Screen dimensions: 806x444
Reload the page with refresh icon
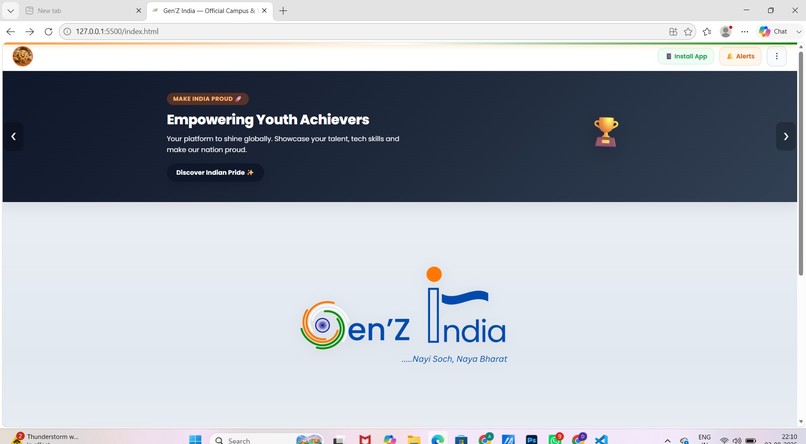click(x=48, y=31)
